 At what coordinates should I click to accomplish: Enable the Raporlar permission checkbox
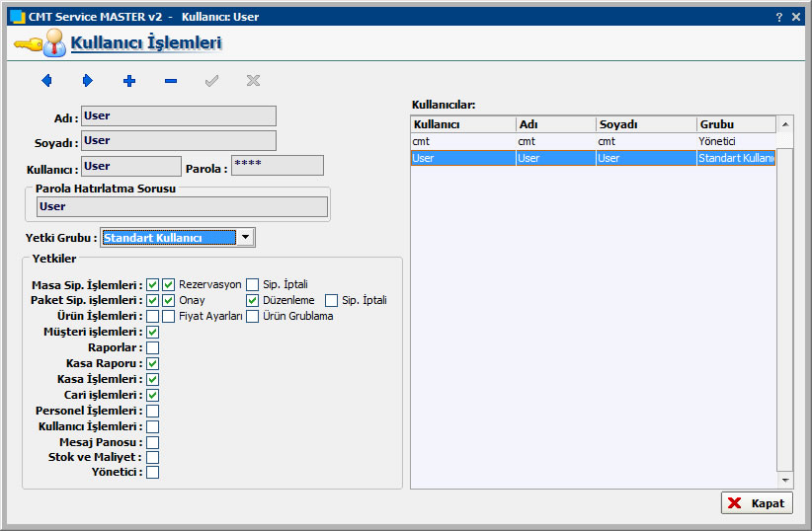pos(153,347)
